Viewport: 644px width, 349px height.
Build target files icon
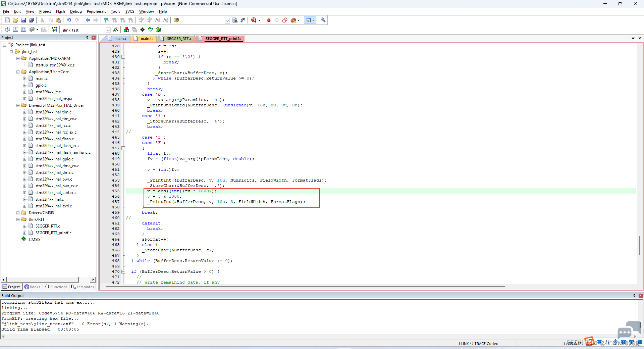15,30
